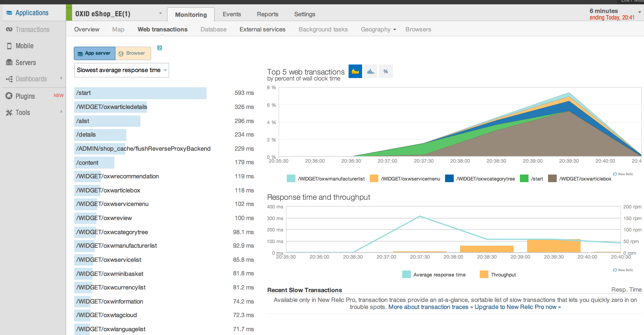Expand the Geography dropdown menu

pos(378,29)
